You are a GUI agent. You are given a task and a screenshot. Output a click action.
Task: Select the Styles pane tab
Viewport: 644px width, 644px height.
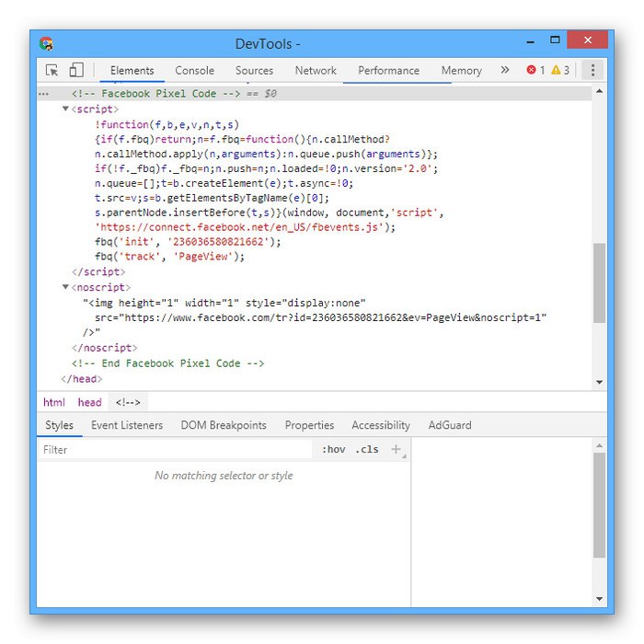pyautogui.click(x=59, y=425)
